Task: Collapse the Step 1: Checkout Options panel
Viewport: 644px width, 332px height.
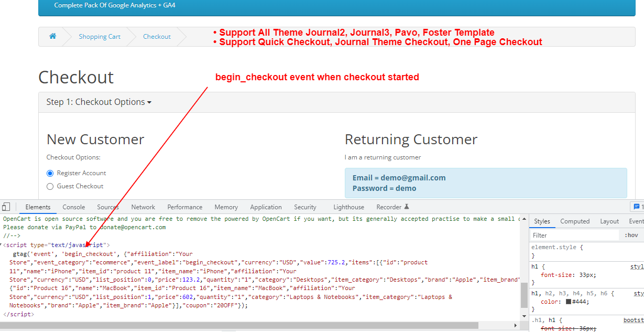Action: pyautogui.click(x=99, y=102)
